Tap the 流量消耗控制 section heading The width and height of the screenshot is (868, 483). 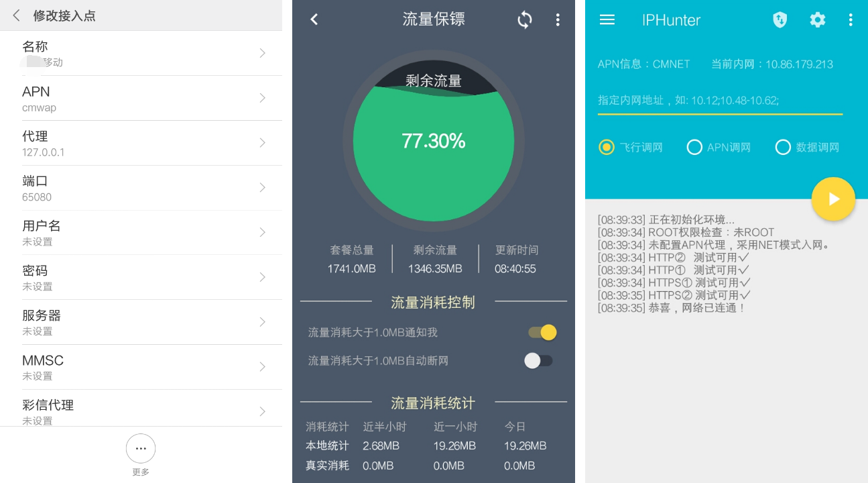point(433,303)
